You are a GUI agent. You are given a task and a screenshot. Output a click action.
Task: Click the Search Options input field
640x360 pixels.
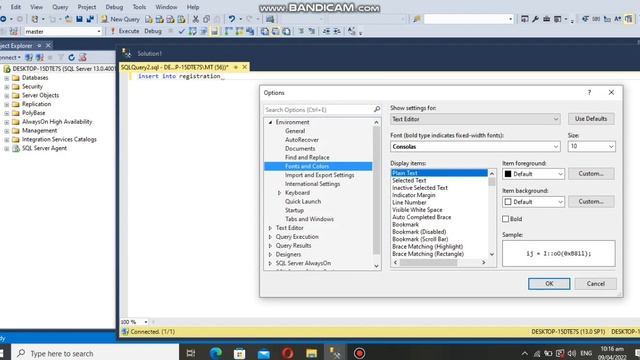pyautogui.click(x=318, y=110)
